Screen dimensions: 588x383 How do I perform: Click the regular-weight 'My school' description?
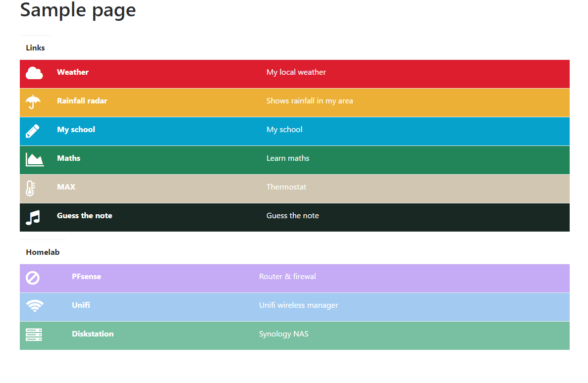pos(285,130)
